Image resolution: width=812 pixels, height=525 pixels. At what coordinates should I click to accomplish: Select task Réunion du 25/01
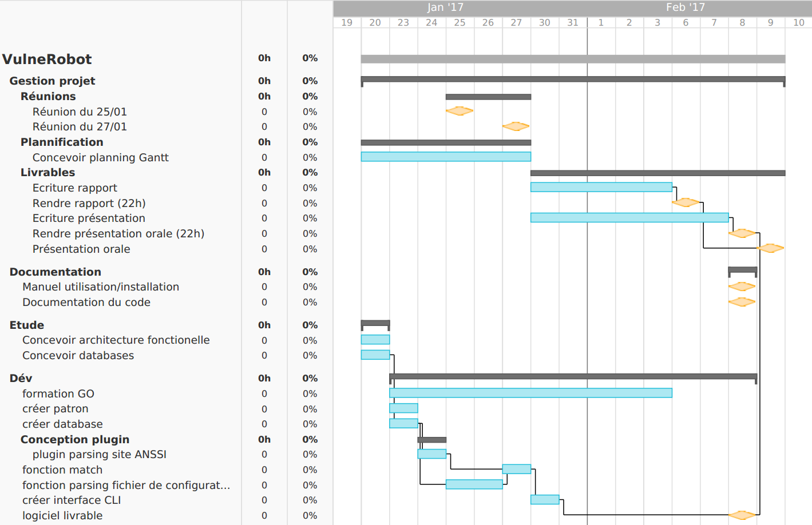point(80,112)
